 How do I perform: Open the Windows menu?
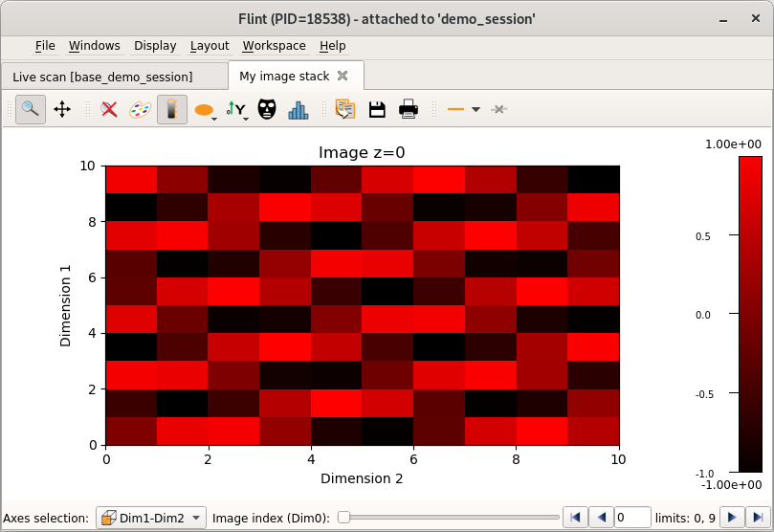(95, 46)
